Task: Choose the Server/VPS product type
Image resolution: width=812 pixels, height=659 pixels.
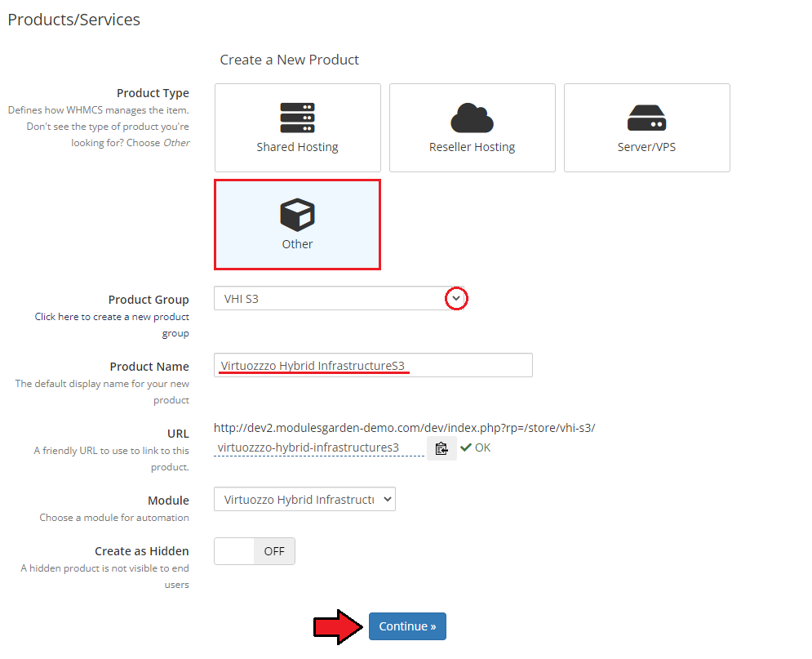Action: click(647, 127)
